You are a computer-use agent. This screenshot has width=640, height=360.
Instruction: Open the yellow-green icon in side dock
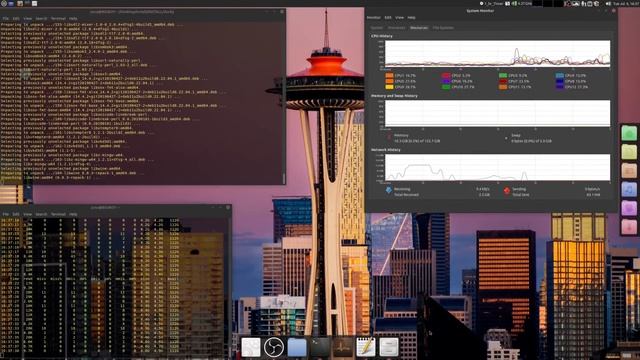click(x=629, y=152)
